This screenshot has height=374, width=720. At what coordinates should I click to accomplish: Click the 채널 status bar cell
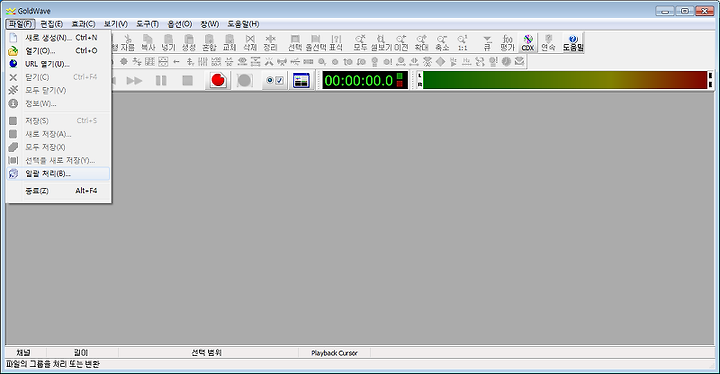[26, 353]
